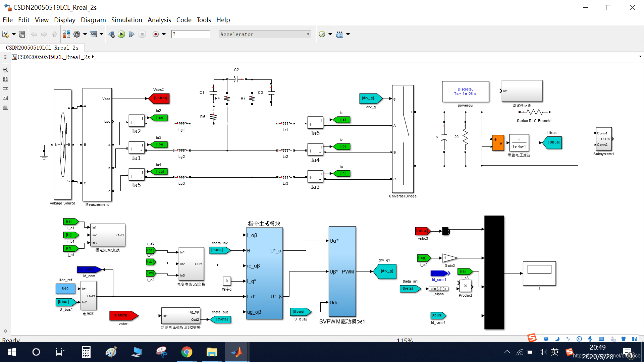Save the model with the floppy icon
This screenshot has height=362, width=644.
tap(22, 34)
